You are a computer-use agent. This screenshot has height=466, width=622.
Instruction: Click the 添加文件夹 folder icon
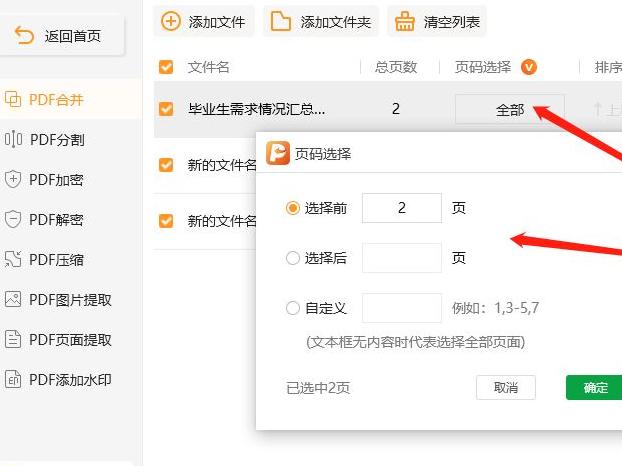(x=280, y=21)
